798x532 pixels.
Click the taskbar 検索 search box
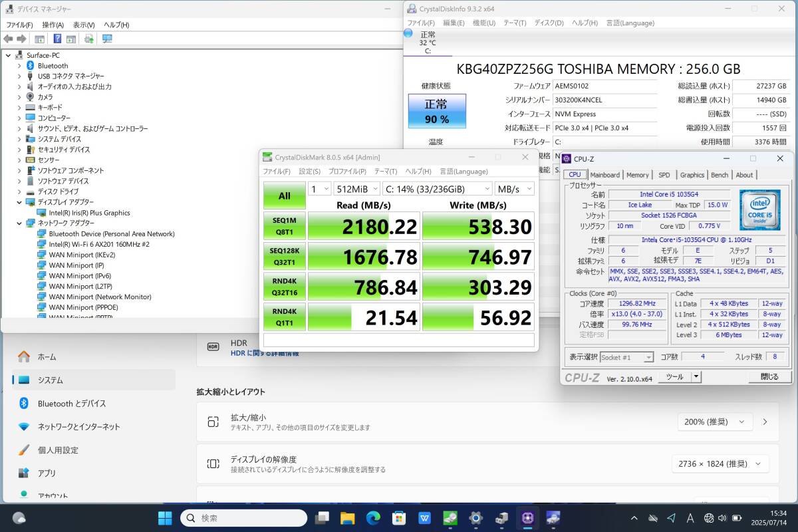(243, 517)
